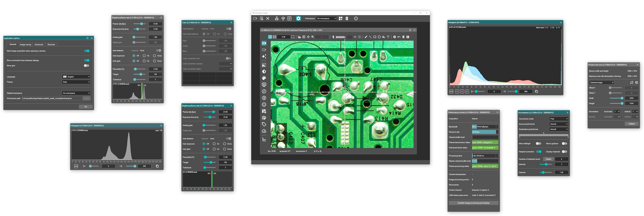This screenshot has height=216, width=644.
Task: Click the add workspace icon
Action: 341,18
